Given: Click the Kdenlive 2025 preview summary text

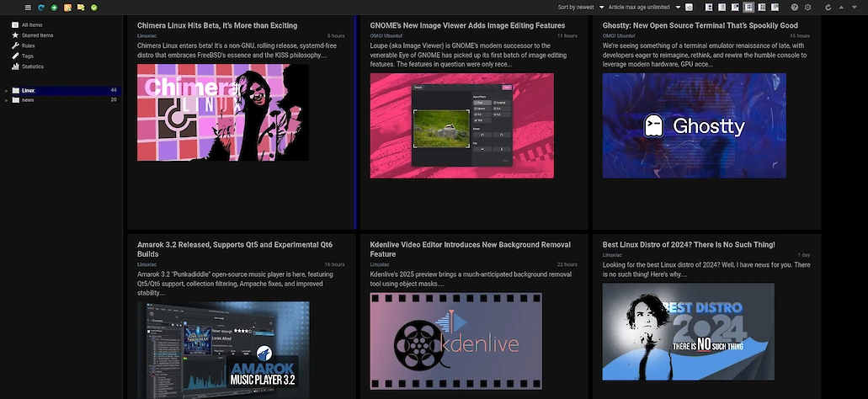Looking at the screenshot, I should pyautogui.click(x=470, y=279).
